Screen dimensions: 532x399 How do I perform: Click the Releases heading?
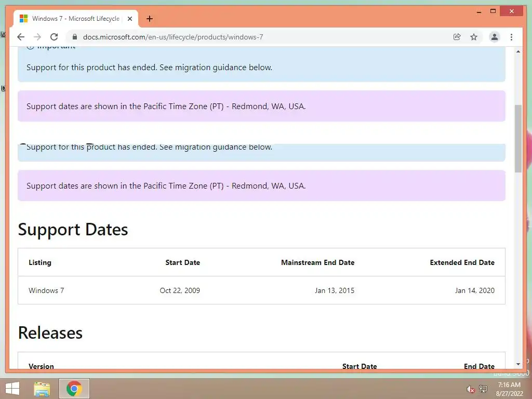pyautogui.click(x=50, y=333)
